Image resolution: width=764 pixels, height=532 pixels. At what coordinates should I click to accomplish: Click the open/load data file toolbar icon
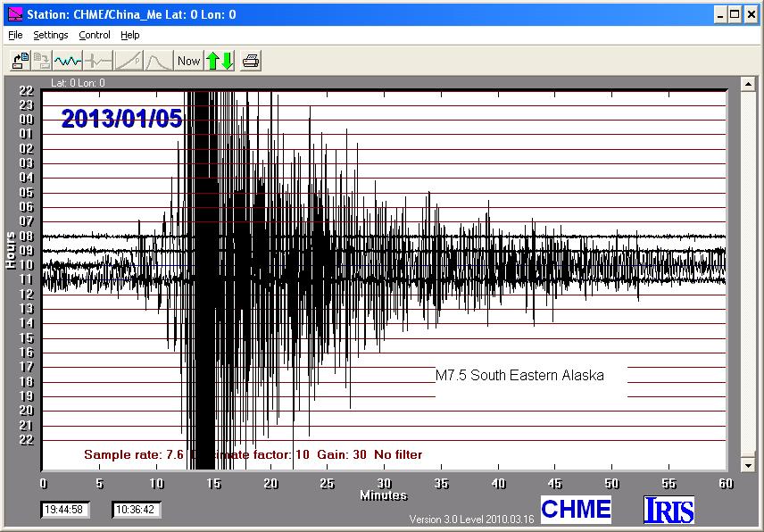tap(20, 61)
